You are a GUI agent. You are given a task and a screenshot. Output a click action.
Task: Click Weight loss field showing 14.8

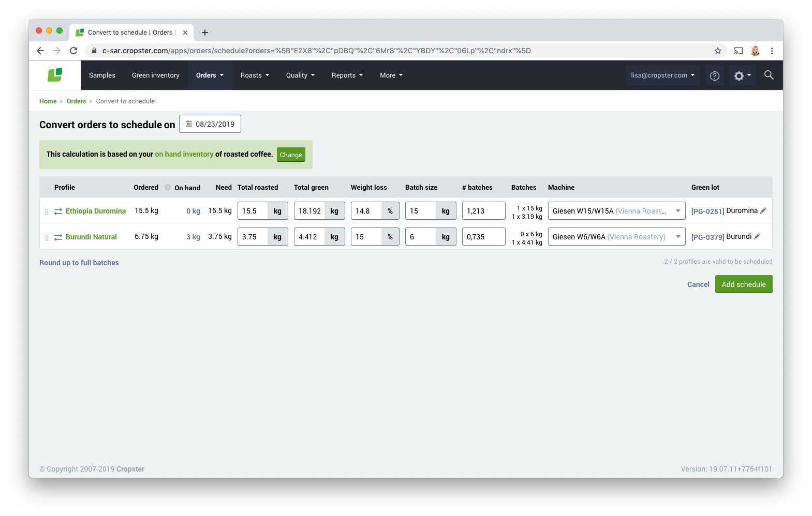366,211
